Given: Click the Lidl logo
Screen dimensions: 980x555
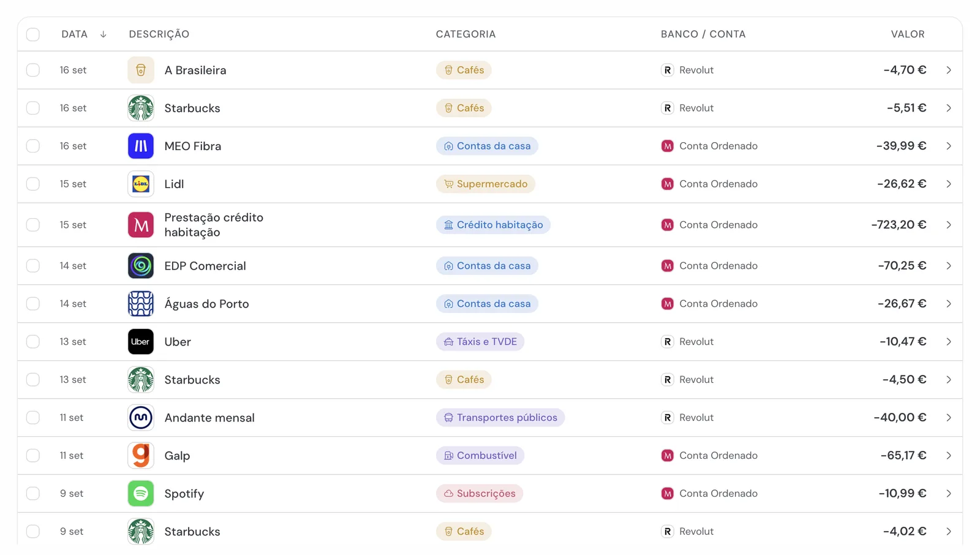Looking at the screenshot, I should (x=141, y=184).
